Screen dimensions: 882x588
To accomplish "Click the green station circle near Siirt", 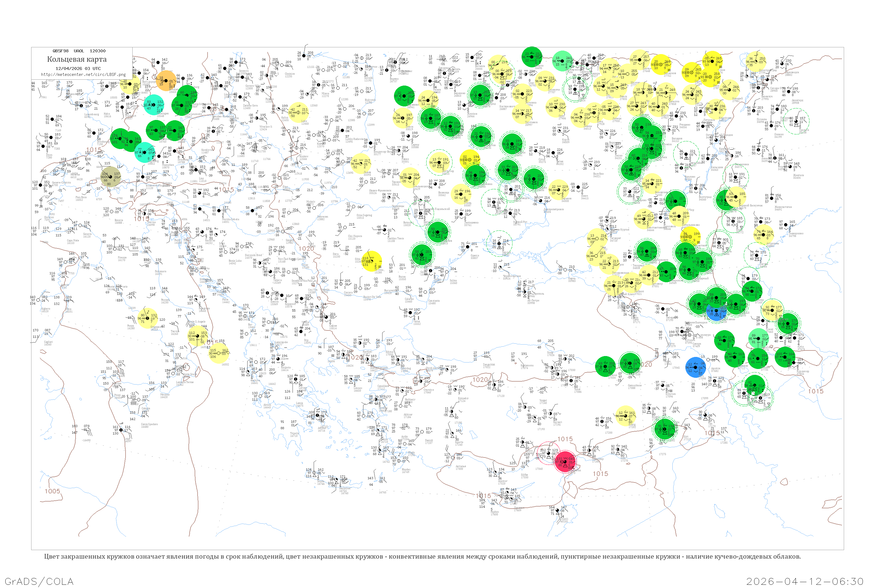I will [665, 430].
